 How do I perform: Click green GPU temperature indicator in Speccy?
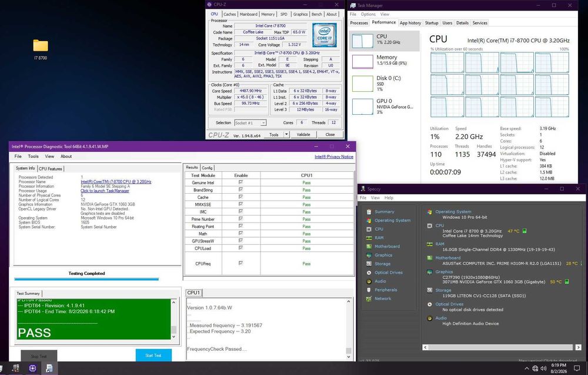(567, 281)
